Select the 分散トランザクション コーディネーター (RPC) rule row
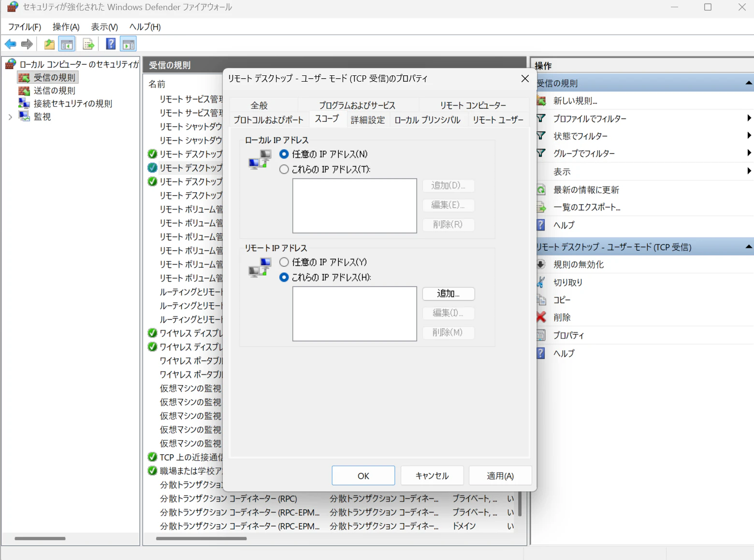The image size is (754, 560). click(331, 499)
